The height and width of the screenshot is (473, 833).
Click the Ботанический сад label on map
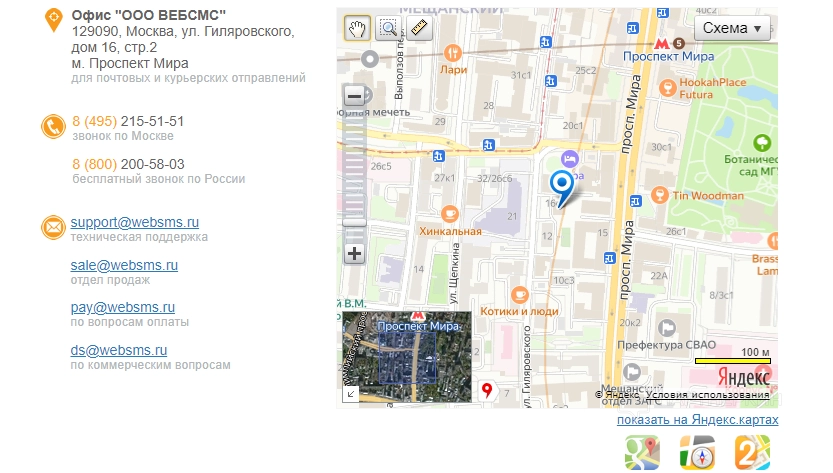[751, 165]
